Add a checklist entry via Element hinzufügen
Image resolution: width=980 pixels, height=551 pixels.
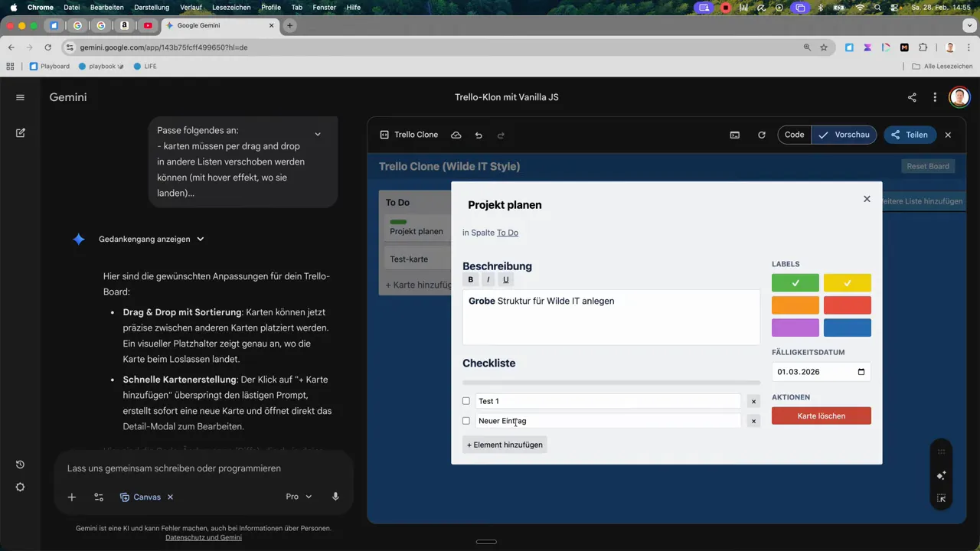tap(505, 445)
